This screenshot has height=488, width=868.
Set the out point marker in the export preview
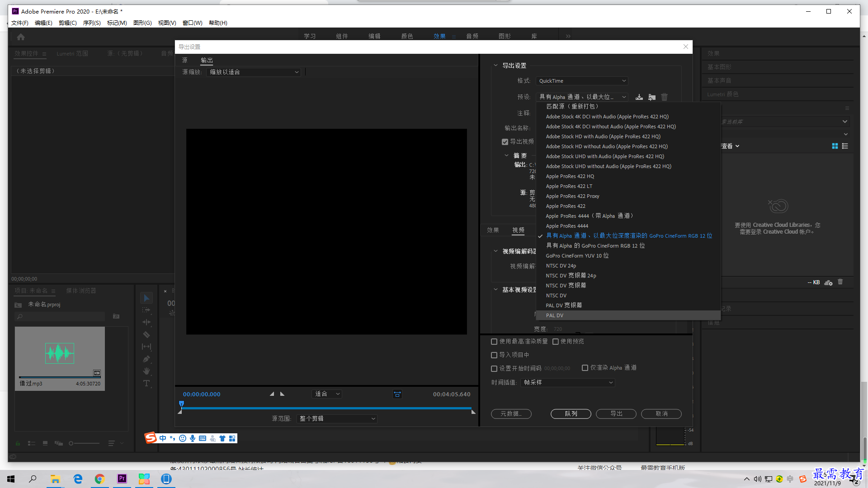click(282, 394)
